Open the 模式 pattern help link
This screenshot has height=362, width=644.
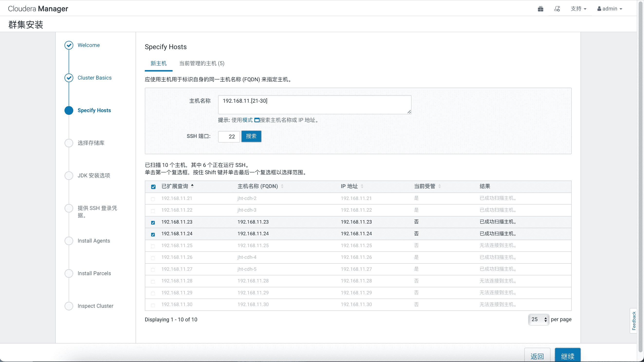point(247,120)
